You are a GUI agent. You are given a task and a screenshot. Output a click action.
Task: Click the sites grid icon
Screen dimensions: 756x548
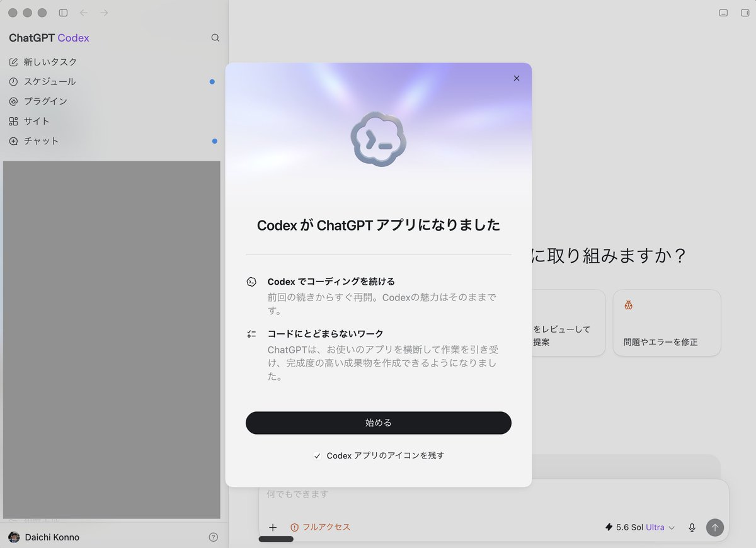pyautogui.click(x=14, y=121)
